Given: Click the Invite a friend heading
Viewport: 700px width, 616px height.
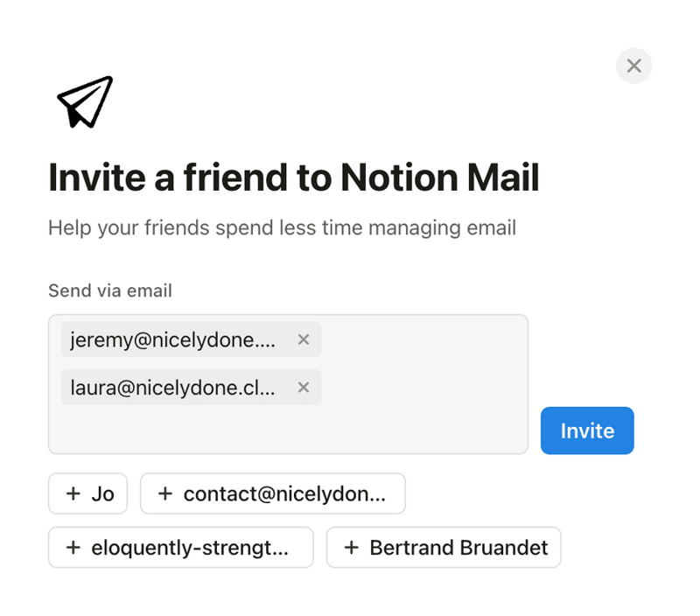Looking at the screenshot, I should coord(294,178).
